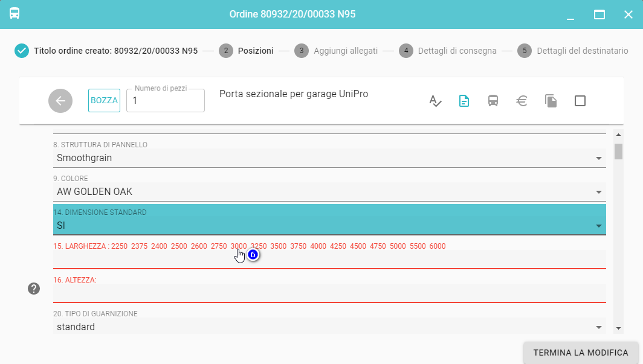Click the spellcheck validation icon
643x364 pixels.
point(435,101)
